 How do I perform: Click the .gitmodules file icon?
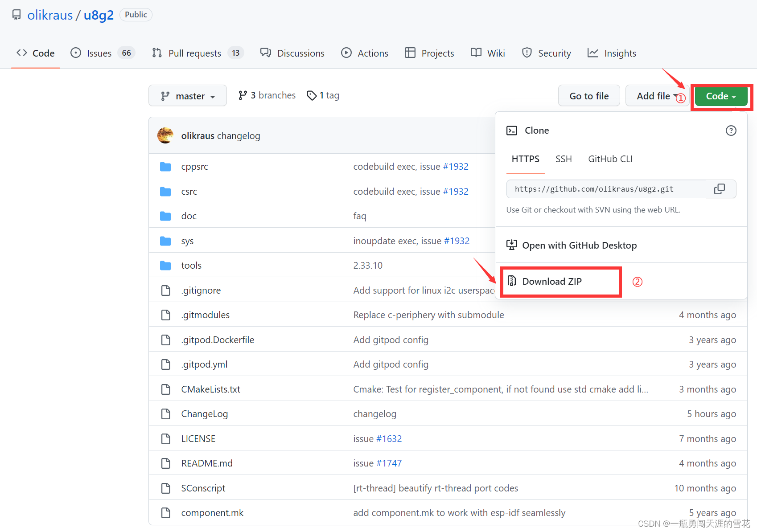pyautogui.click(x=166, y=315)
